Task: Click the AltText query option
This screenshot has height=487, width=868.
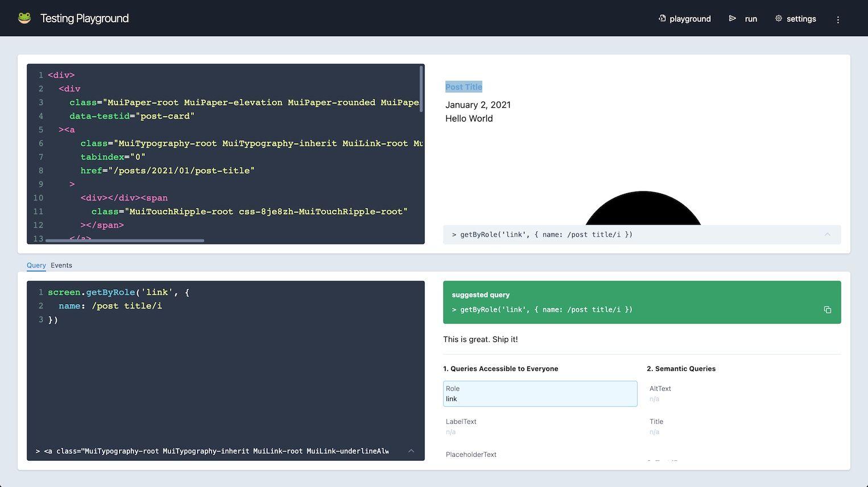Action: pyautogui.click(x=743, y=394)
